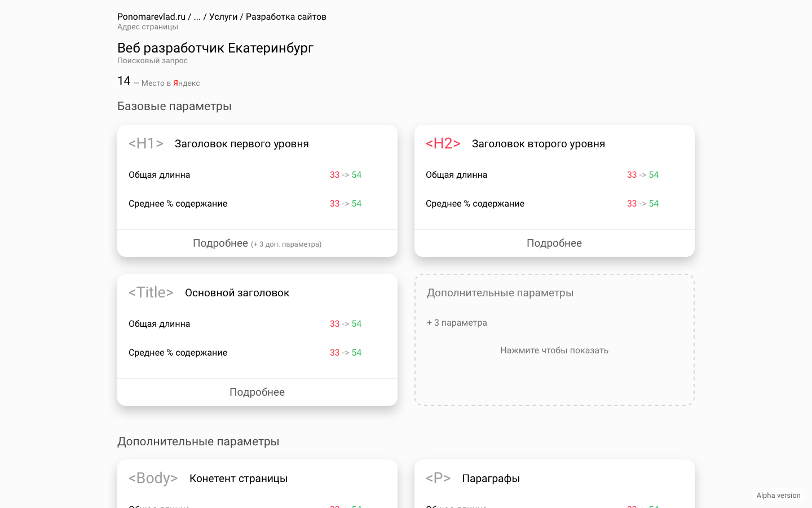Expand Подробнее in the H2 card
812x508 pixels.
tap(554, 243)
